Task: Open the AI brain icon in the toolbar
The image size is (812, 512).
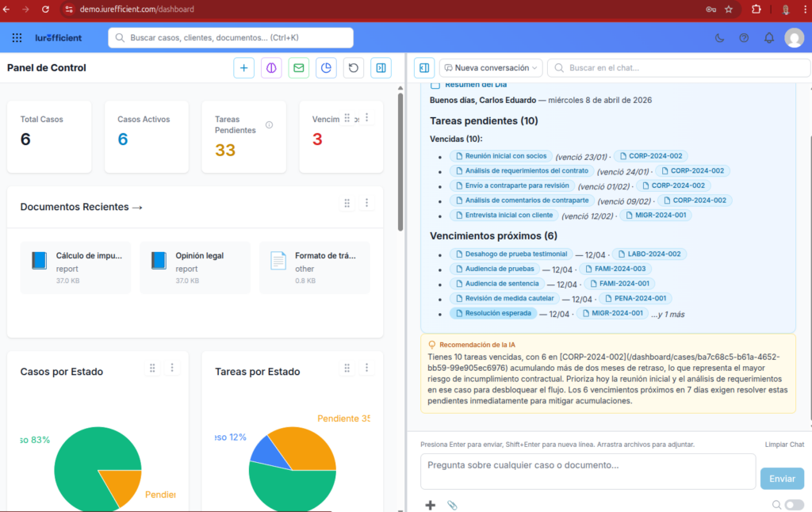Action: click(x=271, y=68)
